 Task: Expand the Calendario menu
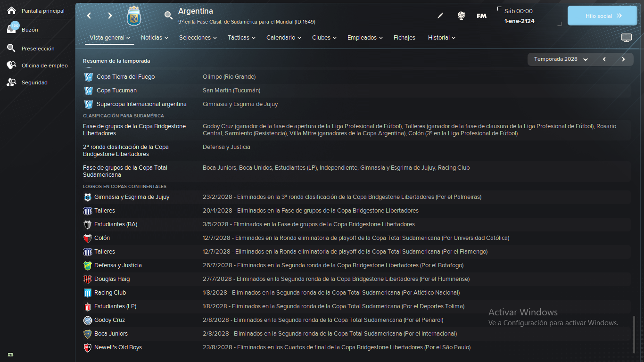click(284, 38)
